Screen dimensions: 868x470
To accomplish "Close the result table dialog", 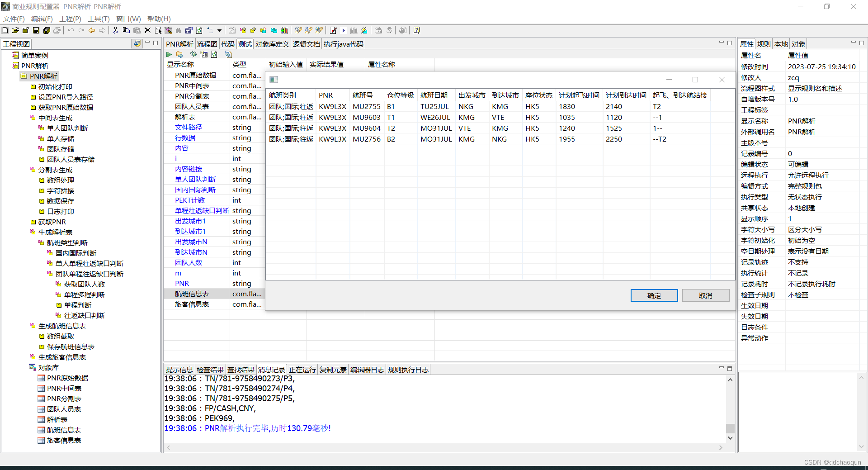I will [x=722, y=80].
